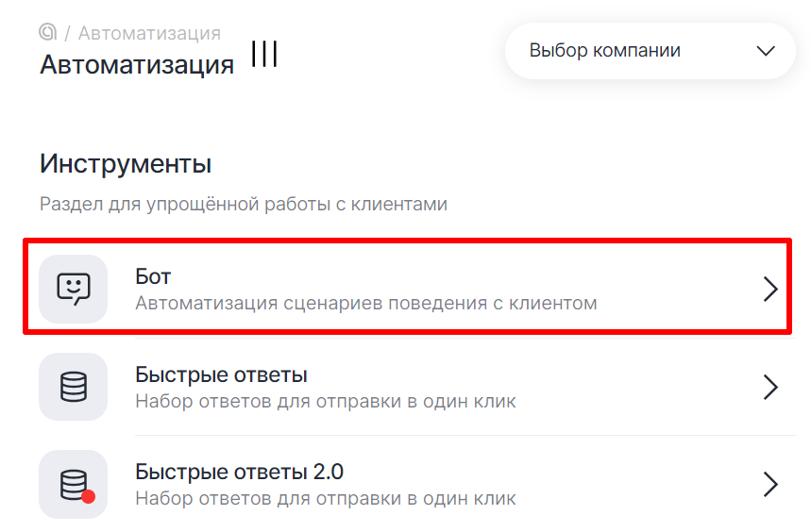Click the large "Автоматизация" page title

pyautogui.click(x=137, y=65)
